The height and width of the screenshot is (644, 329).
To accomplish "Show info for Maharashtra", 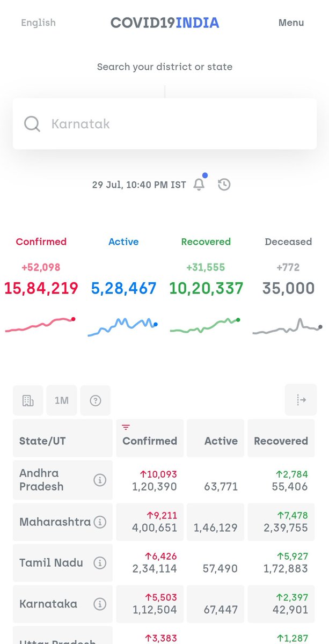I will pos(100,522).
